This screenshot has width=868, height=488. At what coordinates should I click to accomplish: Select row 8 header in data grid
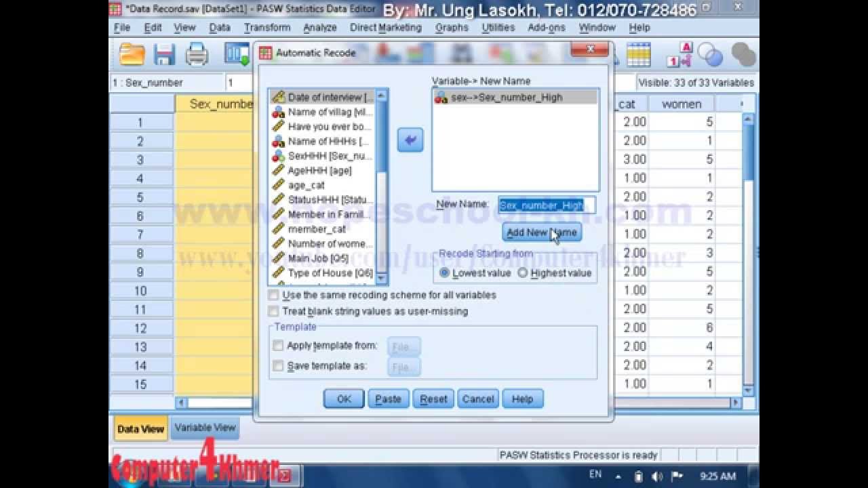click(x=140, y=253)
